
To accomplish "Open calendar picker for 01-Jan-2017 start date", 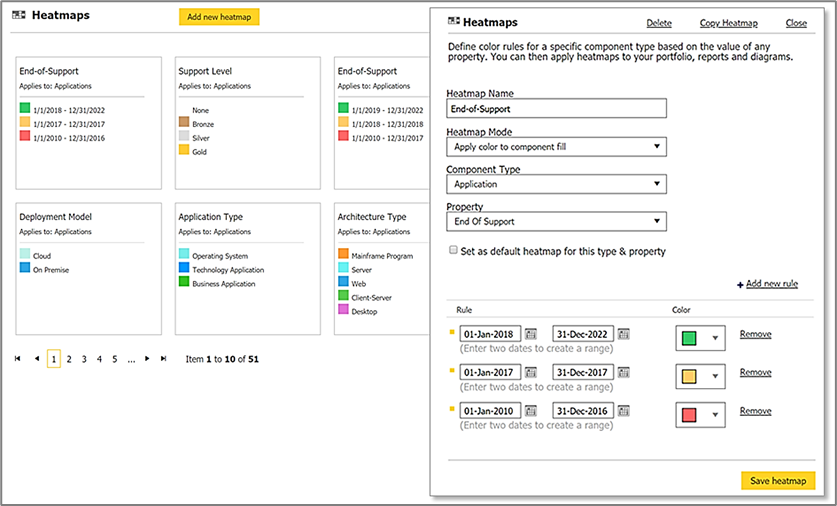I will tap(531, 372).
